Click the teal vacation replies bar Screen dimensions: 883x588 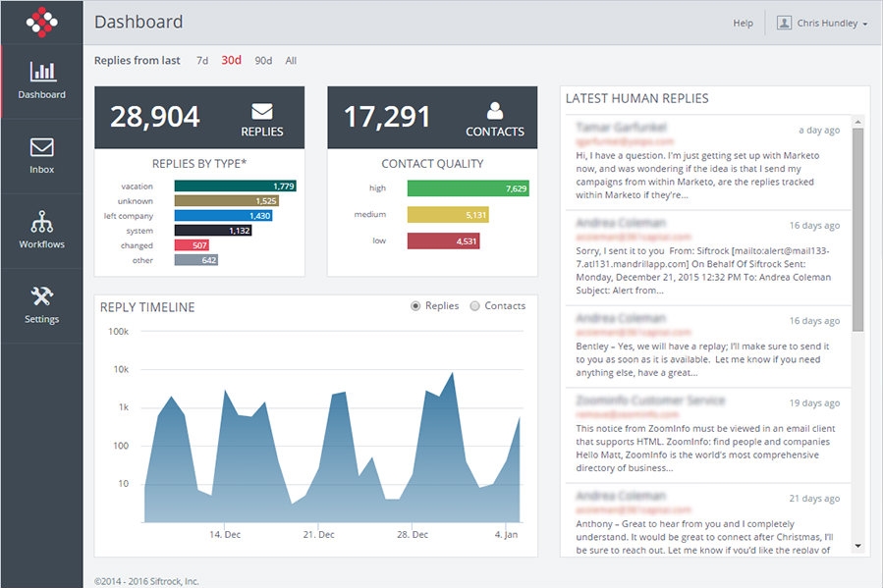coord(235,186)
